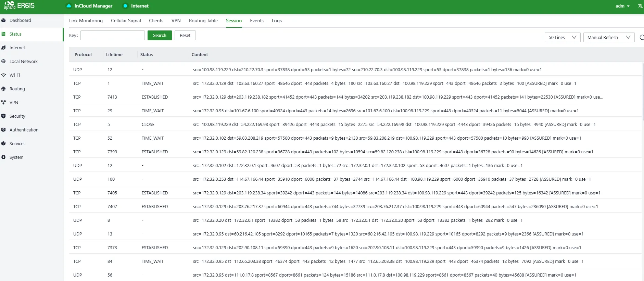This screenshot has height=281, width=644.
Task: Click the Status sidebar icon
Action: pos(3,34)
